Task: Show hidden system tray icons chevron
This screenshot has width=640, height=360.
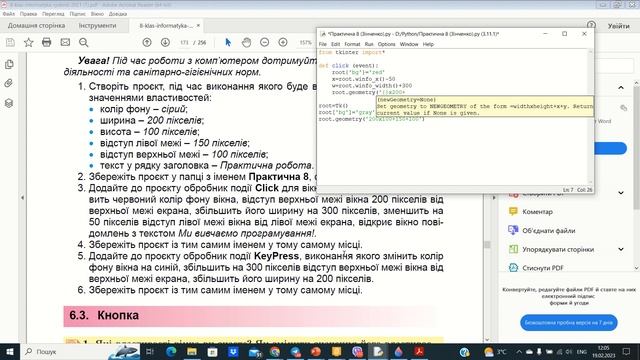Action: (x=519, y=351)
